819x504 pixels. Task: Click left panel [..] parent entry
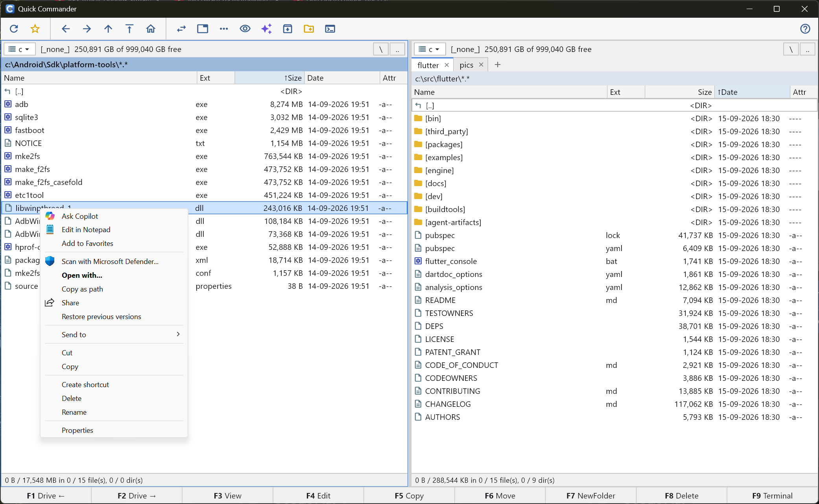(205, 91)
